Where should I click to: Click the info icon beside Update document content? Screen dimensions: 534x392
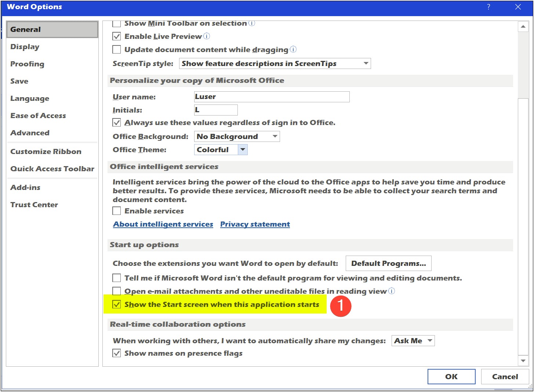point(293,49)
